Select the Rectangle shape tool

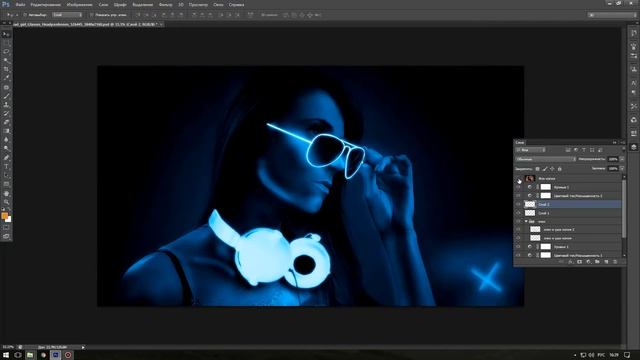6,184
